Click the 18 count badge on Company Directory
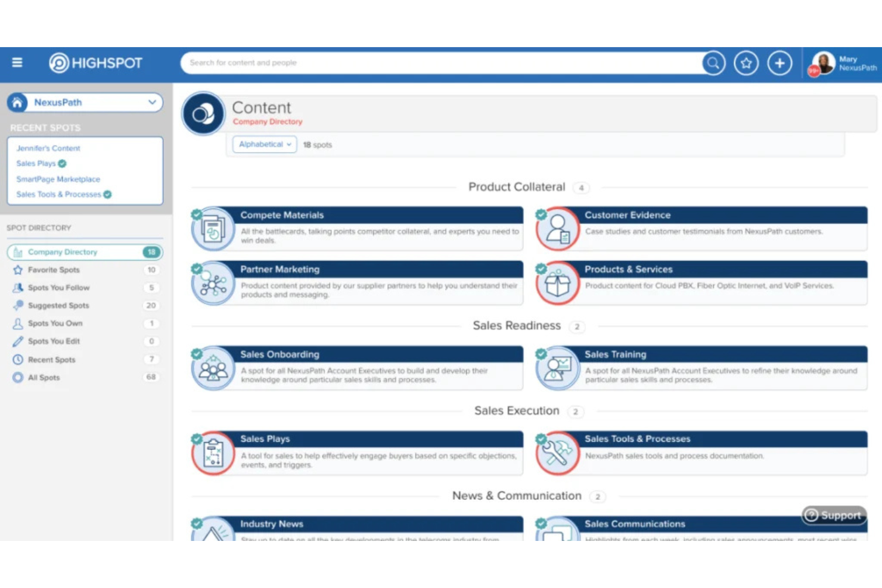This screenshot has height=588, width=882. (151, 252)
